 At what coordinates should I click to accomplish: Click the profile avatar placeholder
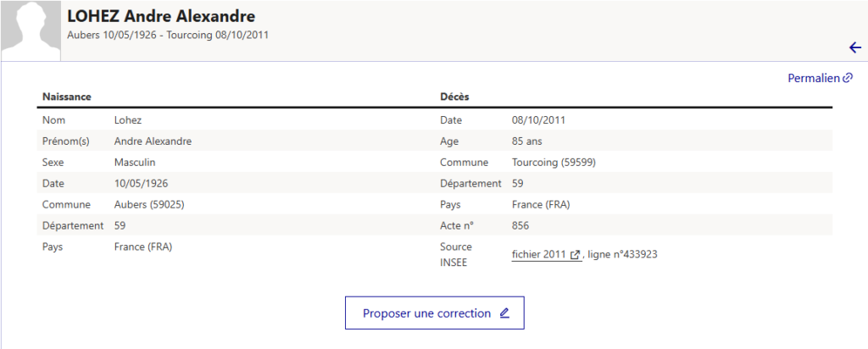click(x=31, y=30)
